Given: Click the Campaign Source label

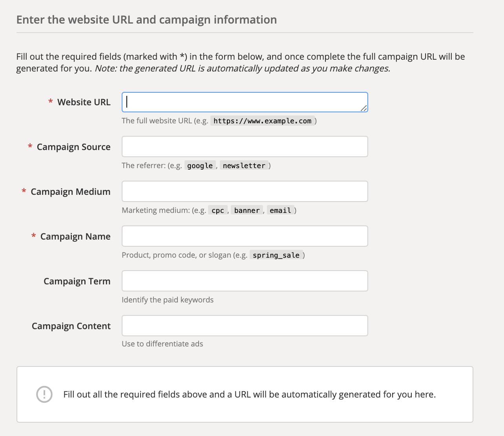Looking at the screenshot, I should [x=73, y=147].
